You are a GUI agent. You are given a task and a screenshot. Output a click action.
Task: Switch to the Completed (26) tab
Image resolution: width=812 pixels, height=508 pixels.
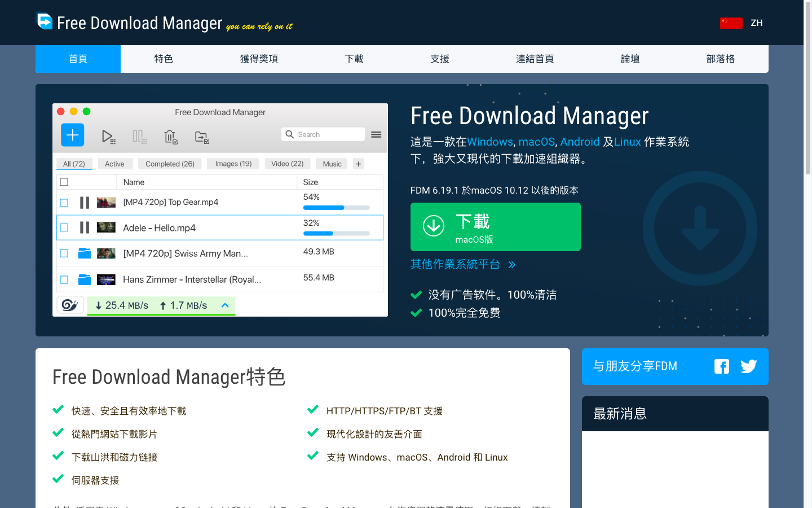[169, 163]
